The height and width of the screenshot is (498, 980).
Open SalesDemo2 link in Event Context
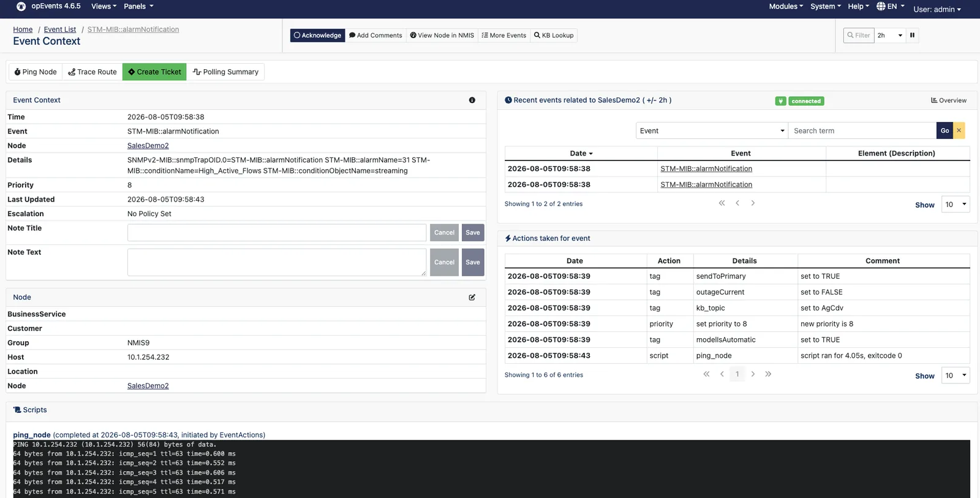point(148,146)
